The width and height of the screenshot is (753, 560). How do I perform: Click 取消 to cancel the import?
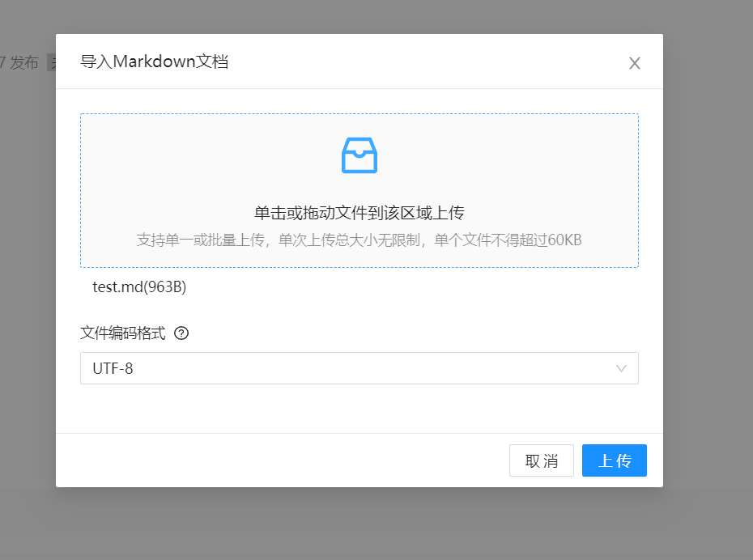pos(541,460)
